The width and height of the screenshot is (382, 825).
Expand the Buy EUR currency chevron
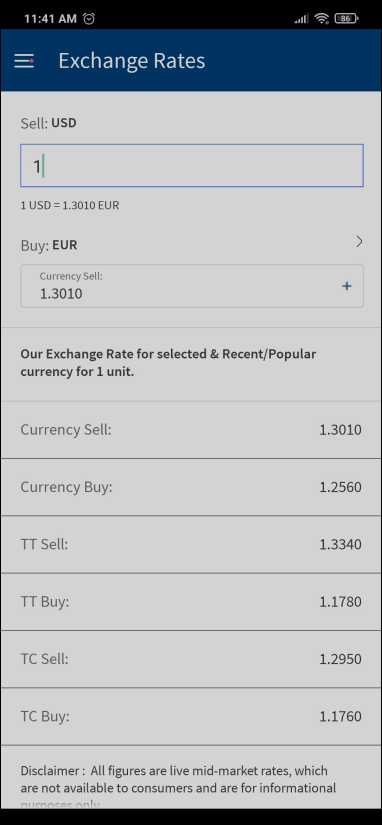pyautogui.click(x=359, y=242)
